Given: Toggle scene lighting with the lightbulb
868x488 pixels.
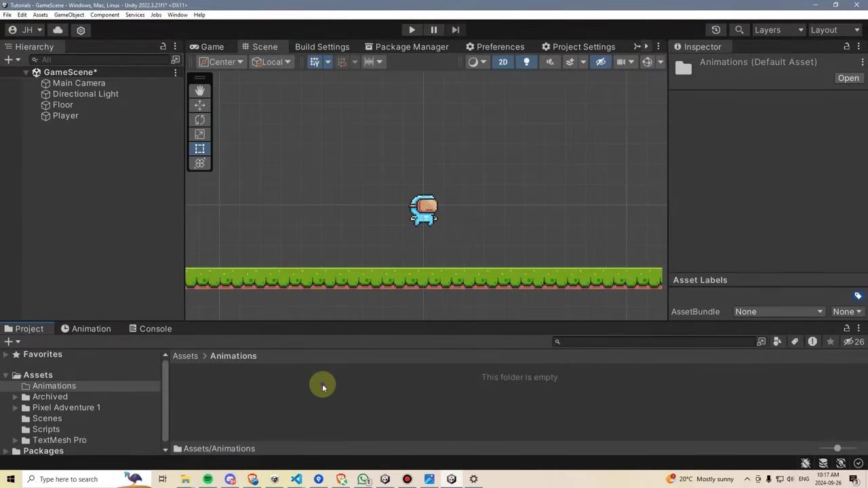Looking at the screenshot, I should 526,62.
